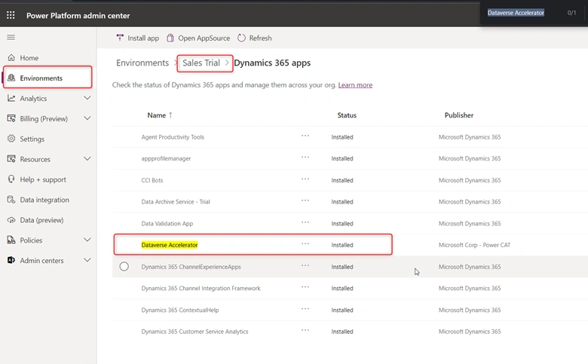Open more options for Agent Productivity Tools
The width and height of the screenshot is (588, 364).
pos(305,136)
